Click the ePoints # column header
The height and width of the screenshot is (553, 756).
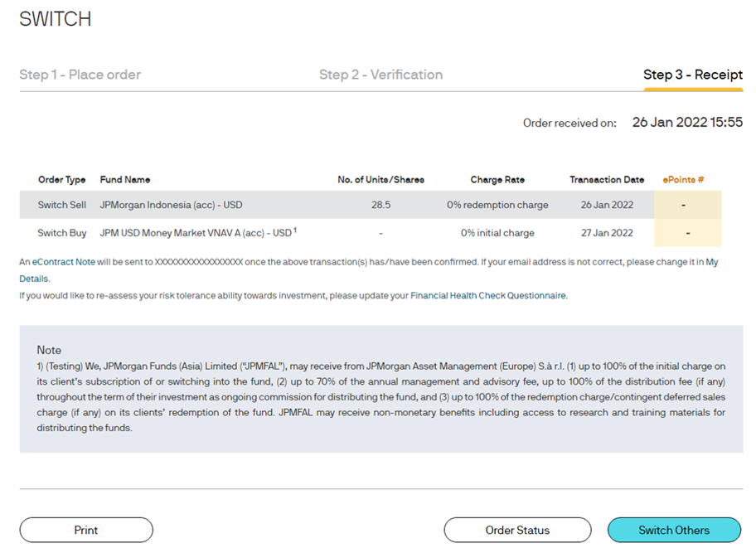point(683,180)
